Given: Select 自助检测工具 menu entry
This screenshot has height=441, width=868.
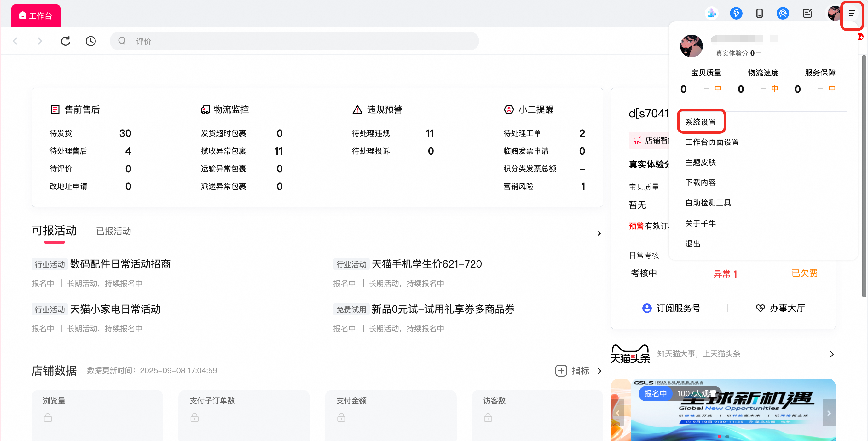Looking at the screenshot, I should pyautogui.click(x=708, y=203).
